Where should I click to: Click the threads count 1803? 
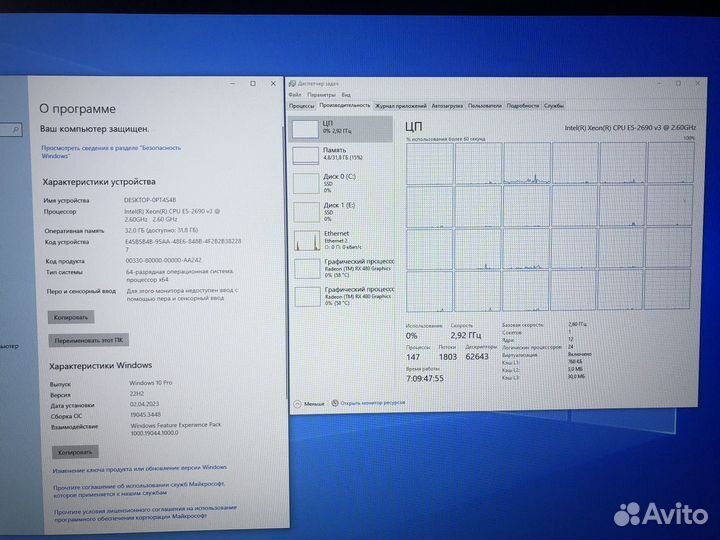tap(448, 357)
